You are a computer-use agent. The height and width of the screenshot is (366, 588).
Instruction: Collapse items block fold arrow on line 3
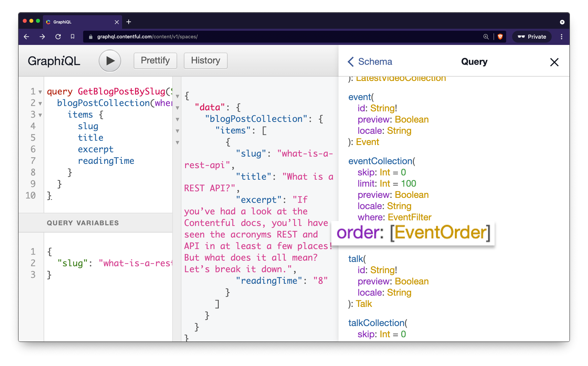(40, 115)
